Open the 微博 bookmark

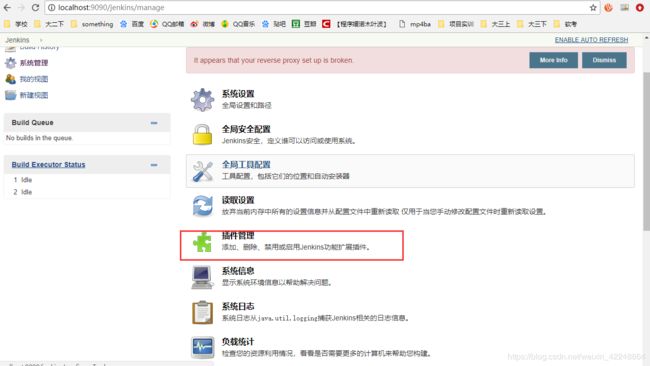(202, 24)
